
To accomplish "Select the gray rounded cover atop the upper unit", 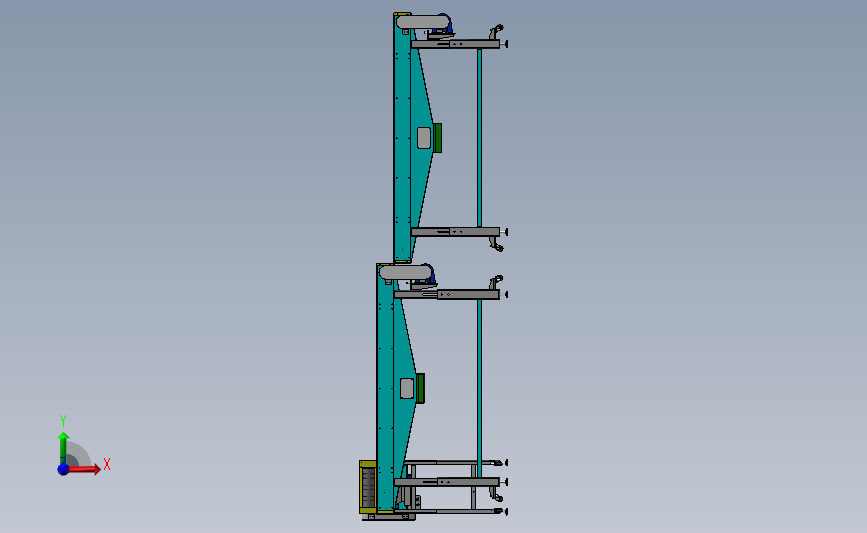I will click(x=423, y=22).
